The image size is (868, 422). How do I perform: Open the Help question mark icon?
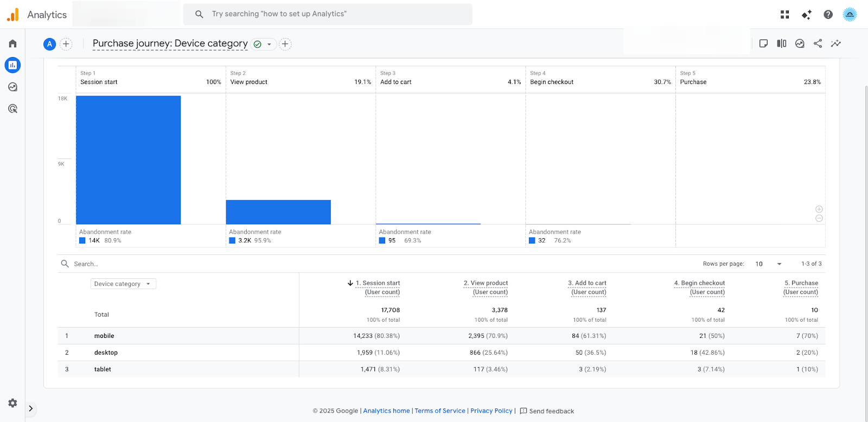(828, 15)
